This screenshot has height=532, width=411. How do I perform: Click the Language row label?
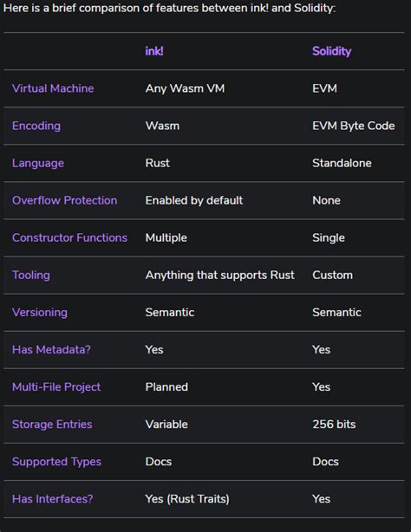(x=38, y=163)
